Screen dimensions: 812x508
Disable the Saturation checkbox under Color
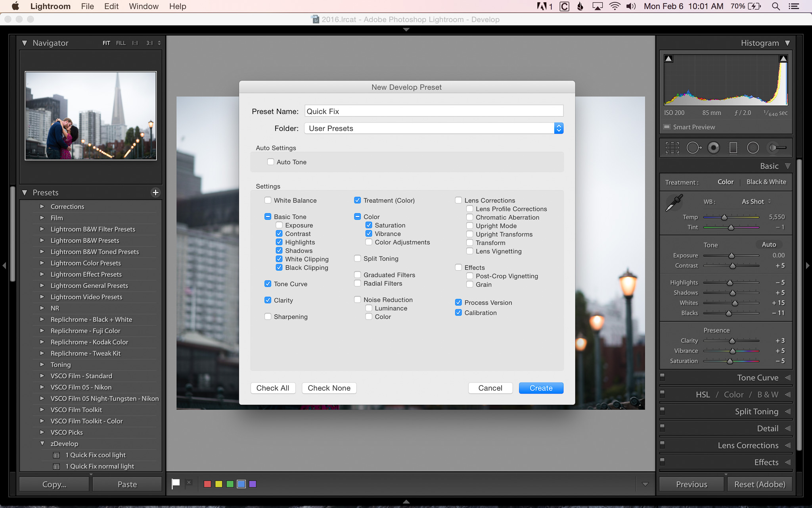[x=368, y=225]
